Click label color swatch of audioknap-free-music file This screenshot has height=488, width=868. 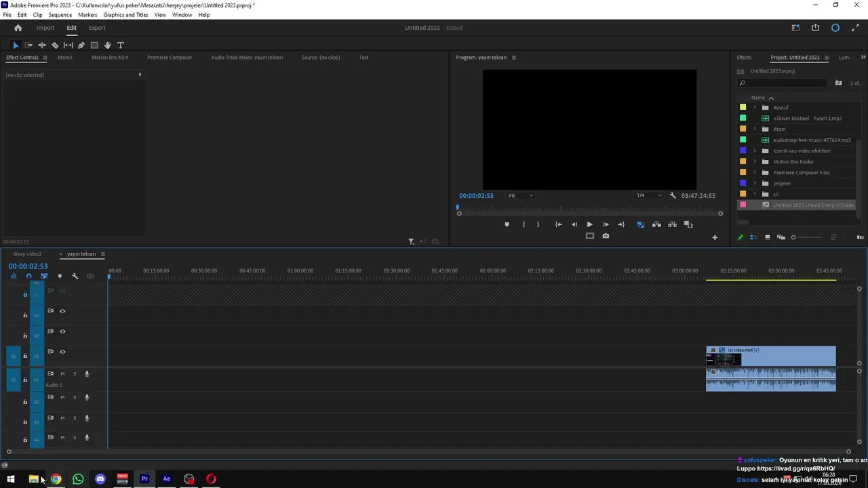click(743, 140)
